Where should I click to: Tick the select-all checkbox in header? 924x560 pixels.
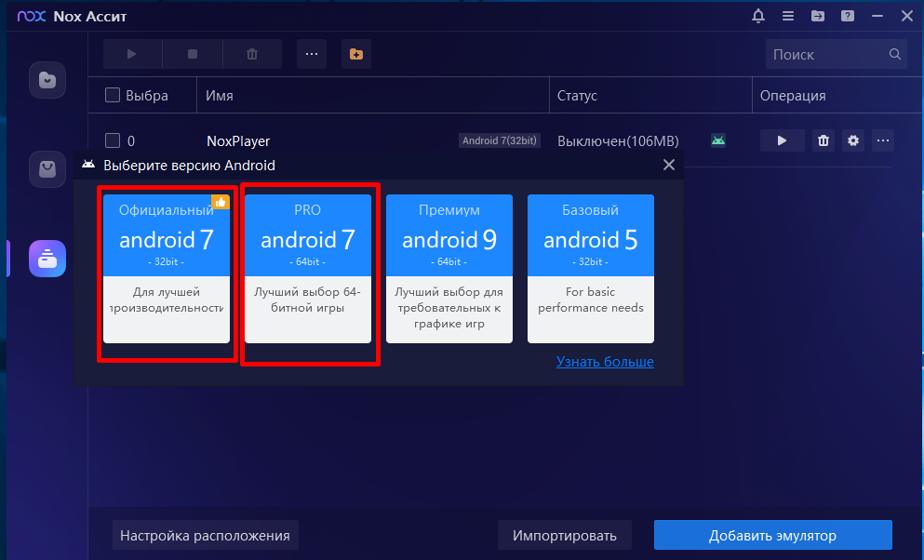(x=112, y=95)
